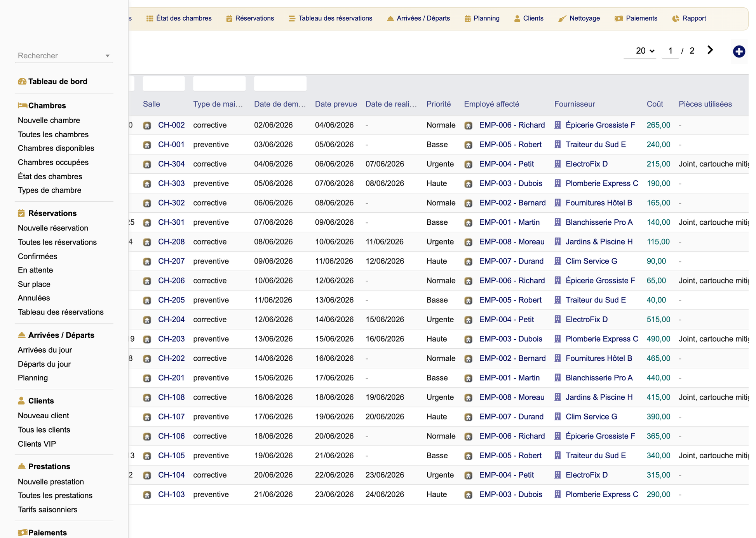The width and height of the screenshot is (756, 538).
Task: Click the room icon beside CH-304
Action: click(x=147, y=164)
